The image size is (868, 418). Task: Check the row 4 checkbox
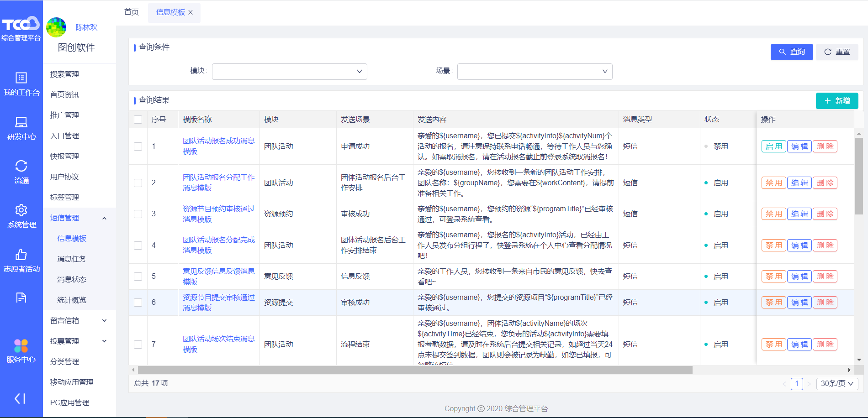click(138, 246)
